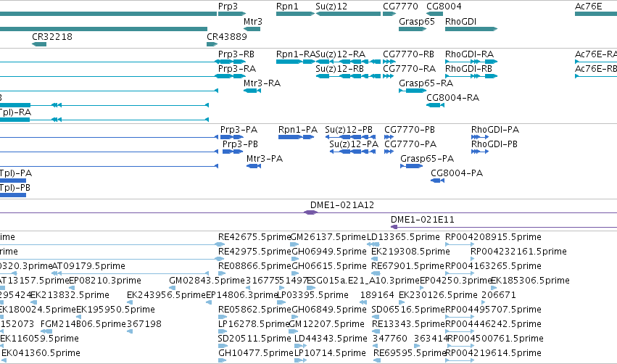Open the Prp3-RB transcript label
Image resolution: width=617 pixels, height=364 pixels.
tap(236, 54)
